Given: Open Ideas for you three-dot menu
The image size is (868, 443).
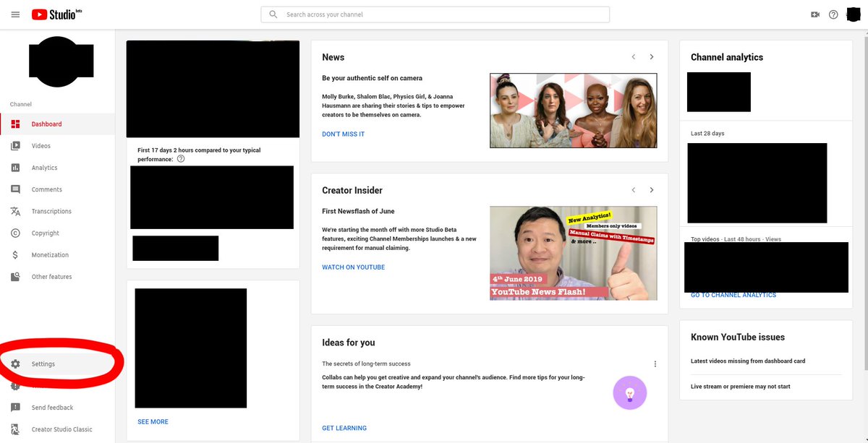Looking at the screenshot, I should pos(655,364).
